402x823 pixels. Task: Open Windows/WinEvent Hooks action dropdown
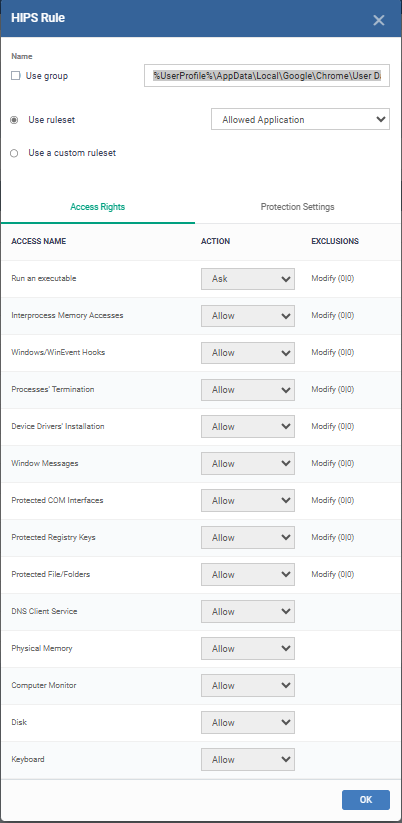[248, 353]
